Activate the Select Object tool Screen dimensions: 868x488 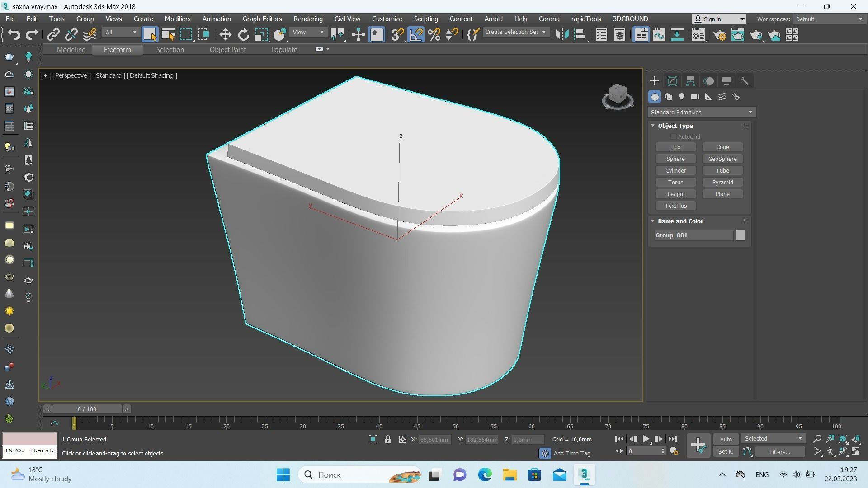(x=150, y=35)
